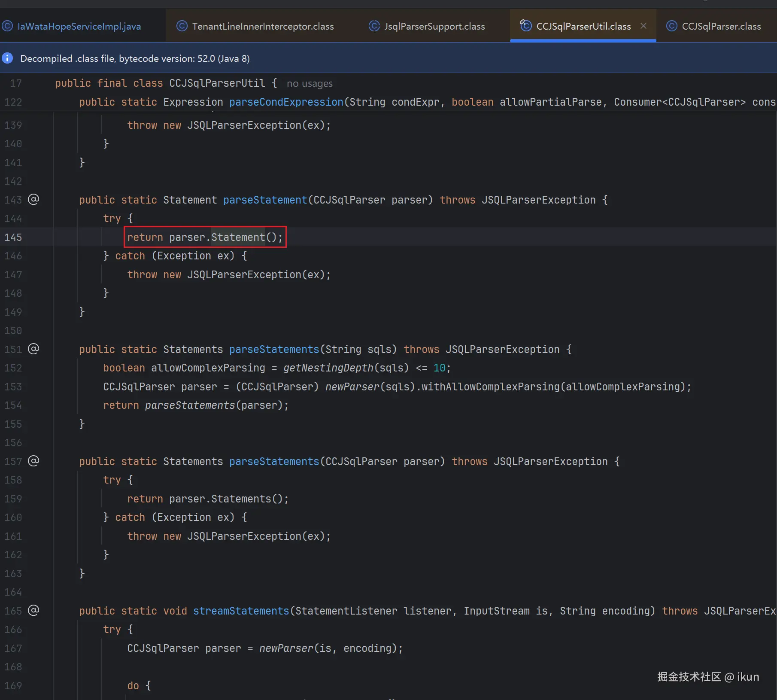Click the parseStatements(String sqls) method name
This screenshot has width=777, height=700.
(274, 349)
